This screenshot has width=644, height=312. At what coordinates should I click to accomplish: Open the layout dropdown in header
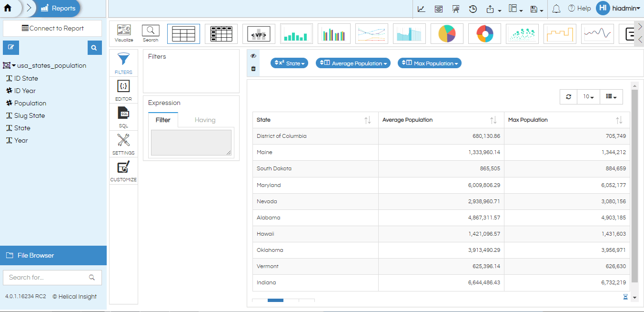[516, 9]
